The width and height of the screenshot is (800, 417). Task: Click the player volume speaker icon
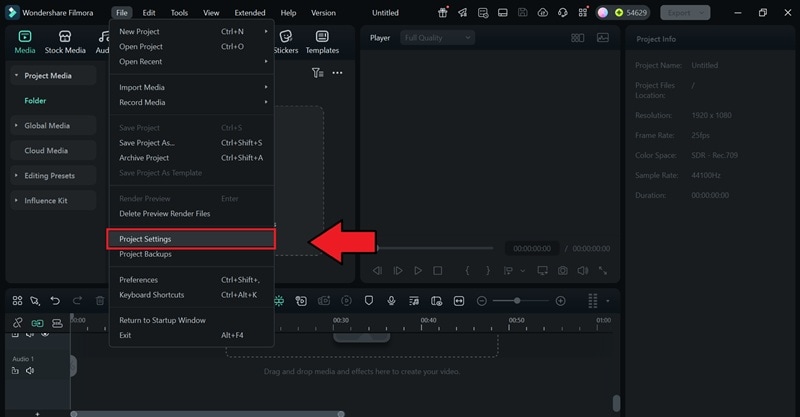point(583,271)
